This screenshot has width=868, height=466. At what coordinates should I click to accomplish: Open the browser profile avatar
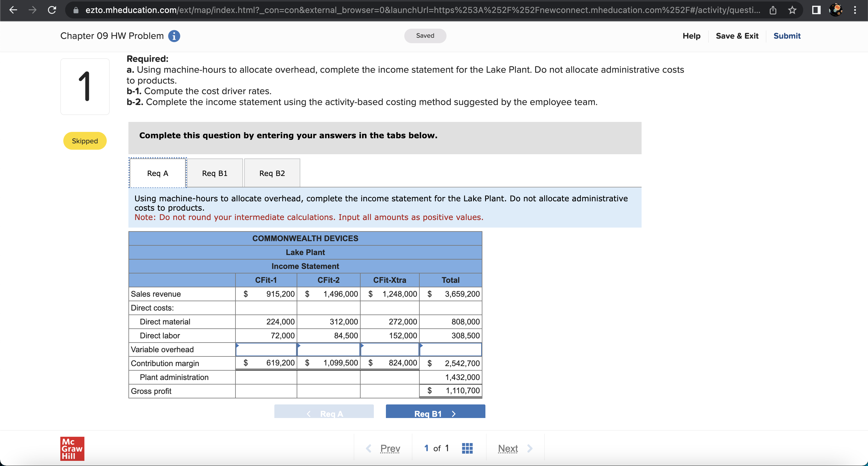tap(836, 10)
